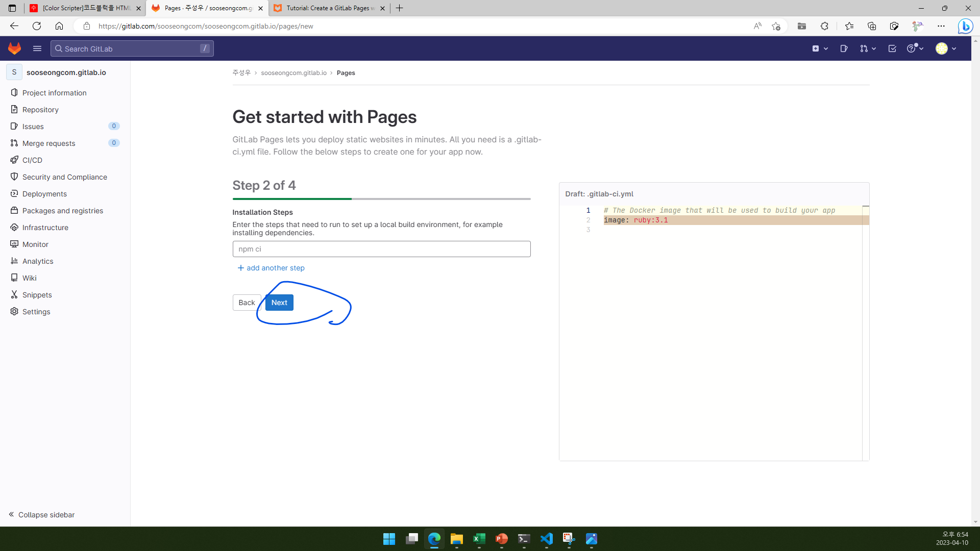This screenshot has width=980, height=551.
Task: Open Repository section in sidebar
Action: point(40,109)
